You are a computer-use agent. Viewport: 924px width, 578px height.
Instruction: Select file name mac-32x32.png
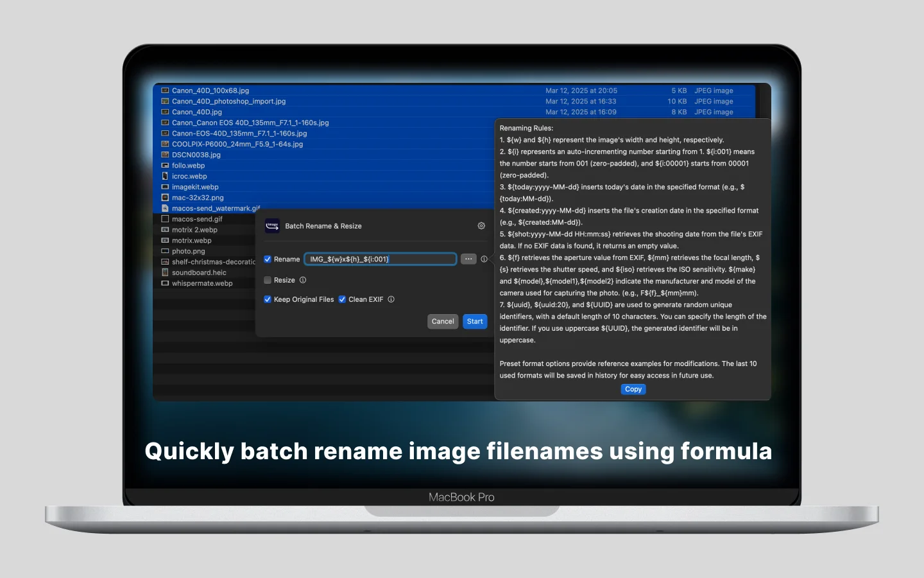(x=198, y=198)
